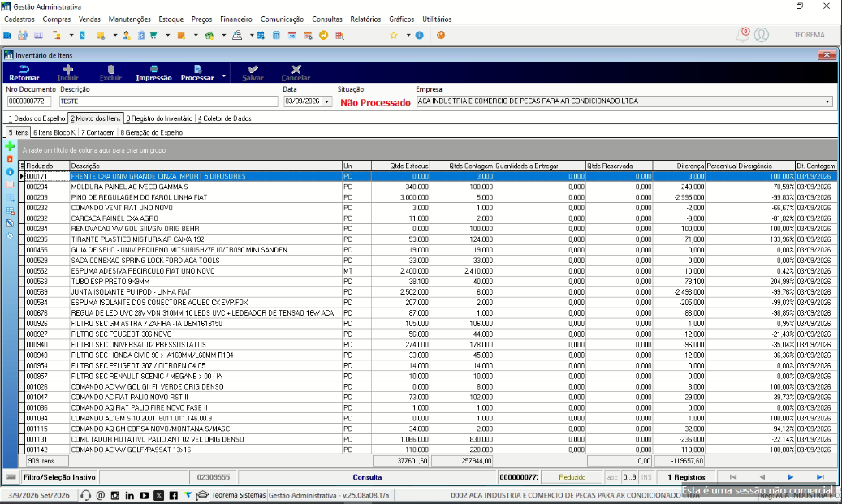Viewport: 842px width, 504px height.
Task: Open the Data date picker dropdown
Action: tap(326, 101)
